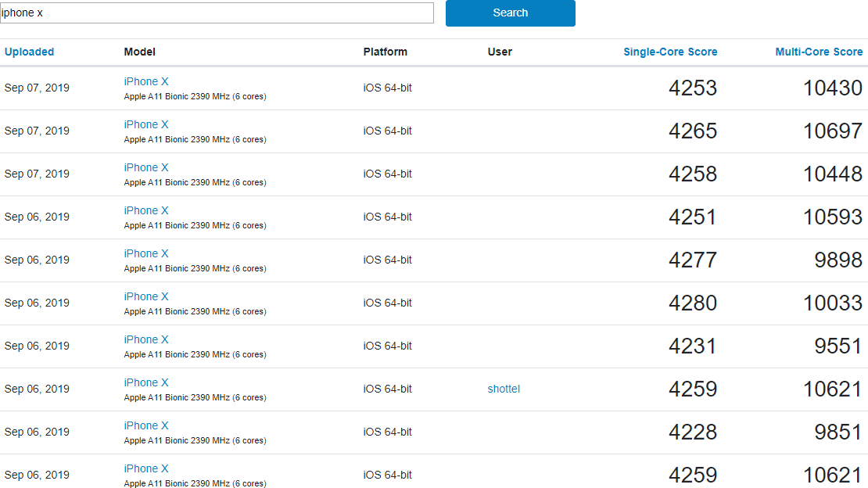Open iPhone X result with single-core score 4253

click(x=146, y=81)
